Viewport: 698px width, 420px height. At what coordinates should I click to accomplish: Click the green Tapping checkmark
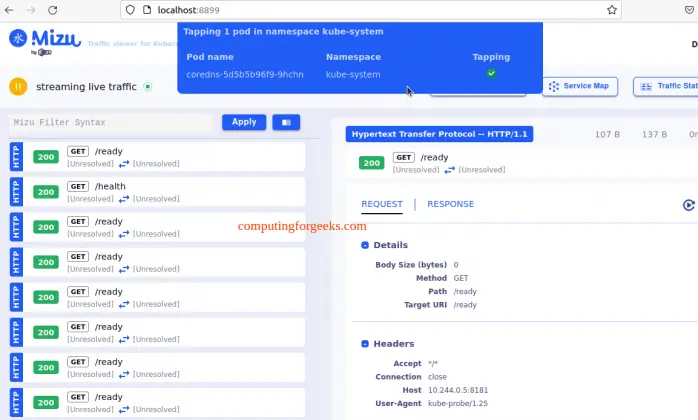491,74
